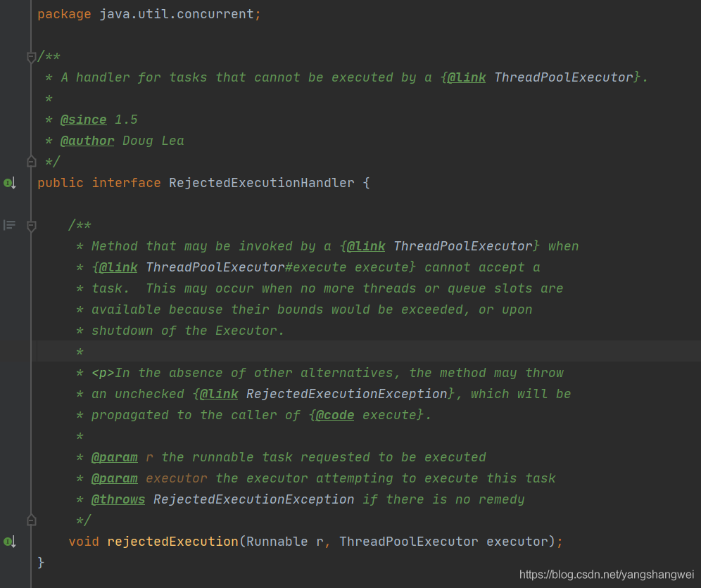Viewport: 701px width, 588px height.
Task: Click the Runnable parameter type
Action: click(277, 542)
